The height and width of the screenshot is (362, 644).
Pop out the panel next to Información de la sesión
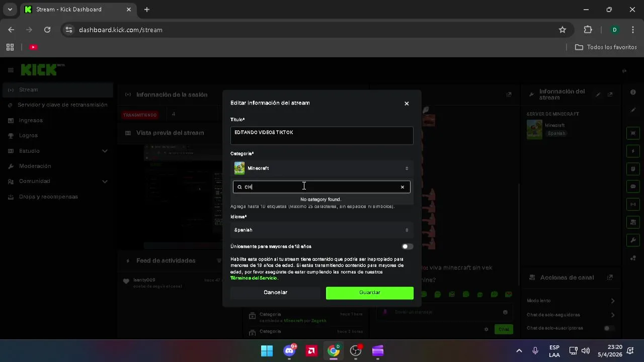509,95
